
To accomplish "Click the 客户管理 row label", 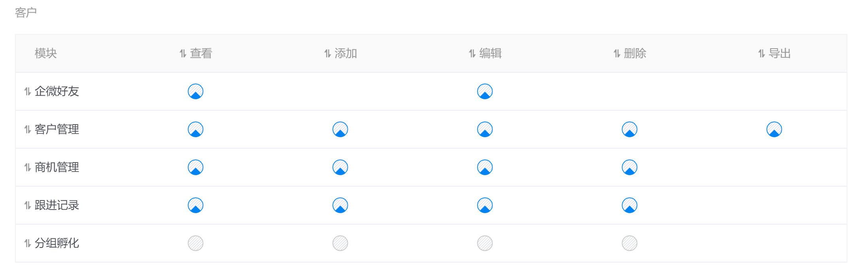I will click(x=57, y=129).
